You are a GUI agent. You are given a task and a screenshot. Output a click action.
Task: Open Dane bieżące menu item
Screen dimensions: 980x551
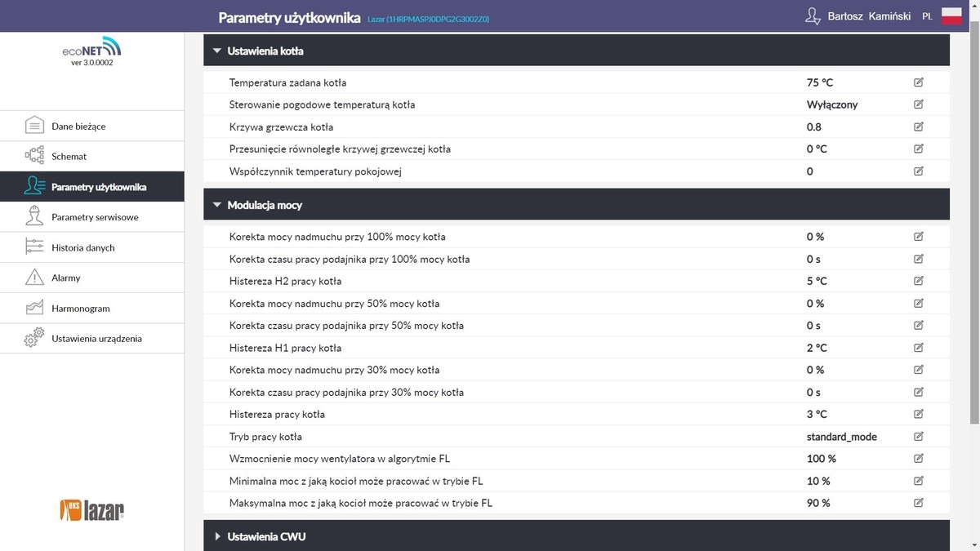point(78,127)
